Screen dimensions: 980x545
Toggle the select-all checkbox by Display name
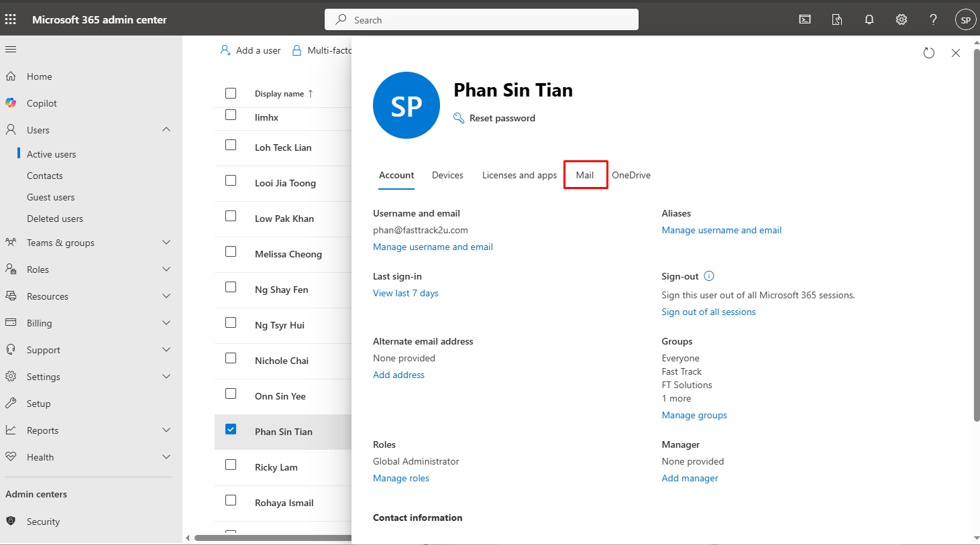(x=231, y=93)
